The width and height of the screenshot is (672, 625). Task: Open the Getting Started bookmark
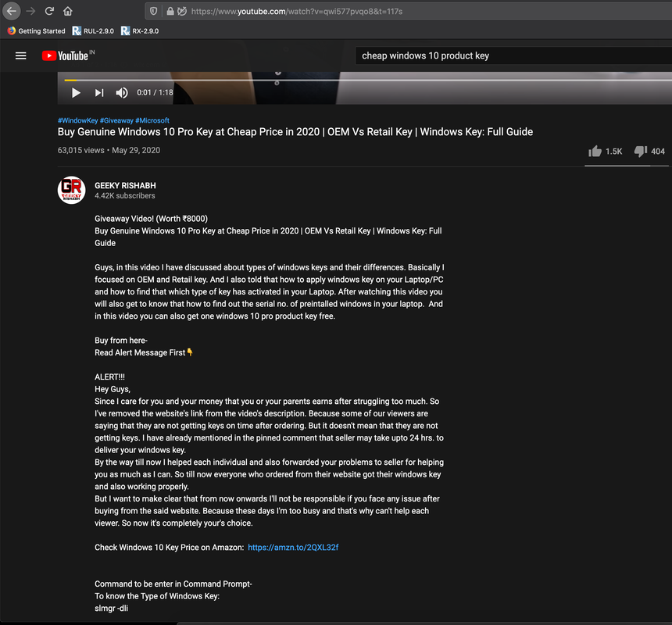point(37,30)
